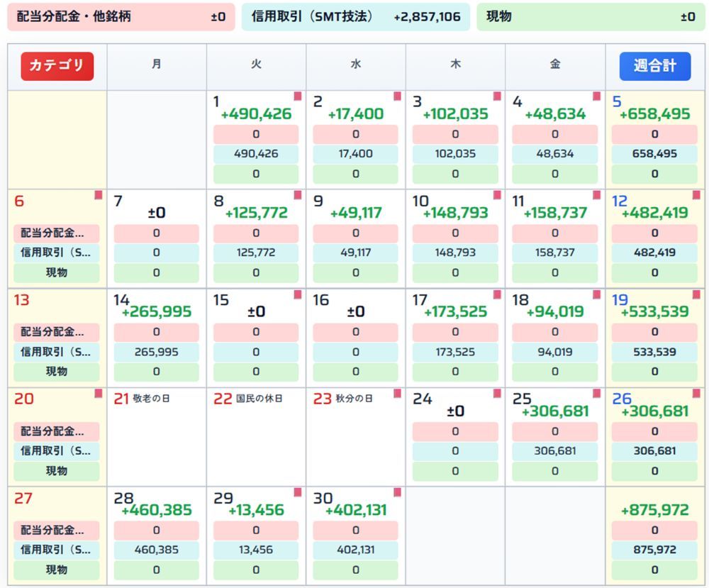Click the pink marker on day 10

pyautogui.click(x=497, y=195)
